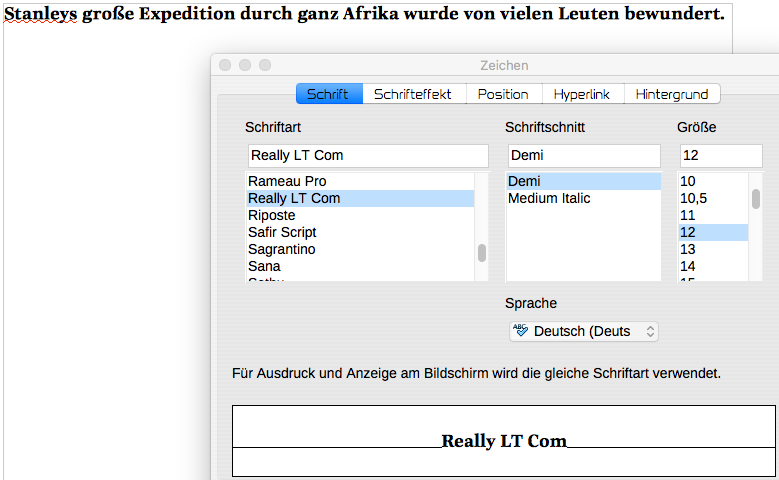
Task: Click the Größe size input field
Action: pos(720,156)
